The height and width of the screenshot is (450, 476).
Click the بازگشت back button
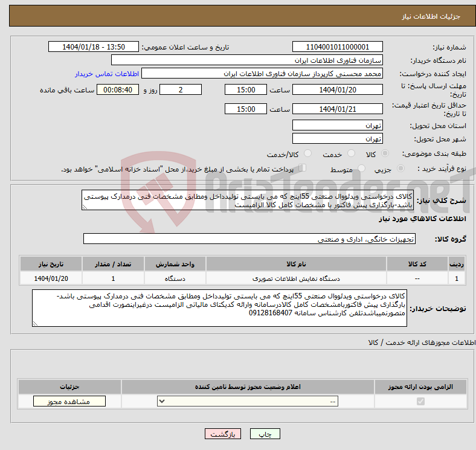click(222, 434)
